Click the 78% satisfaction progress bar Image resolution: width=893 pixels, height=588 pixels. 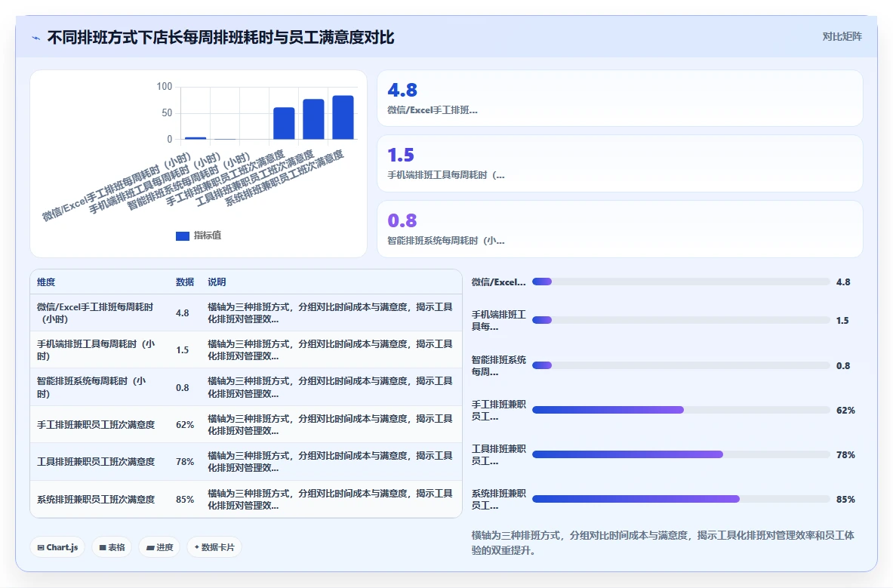[681, 454]
